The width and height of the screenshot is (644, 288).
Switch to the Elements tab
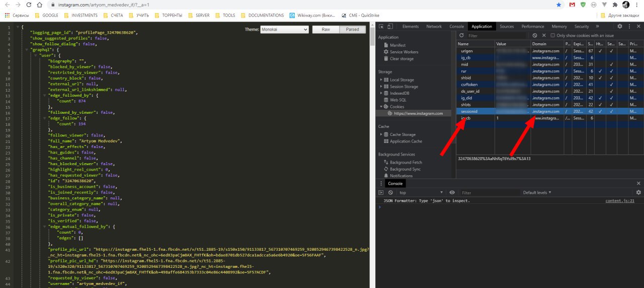[x=411, y=26]
